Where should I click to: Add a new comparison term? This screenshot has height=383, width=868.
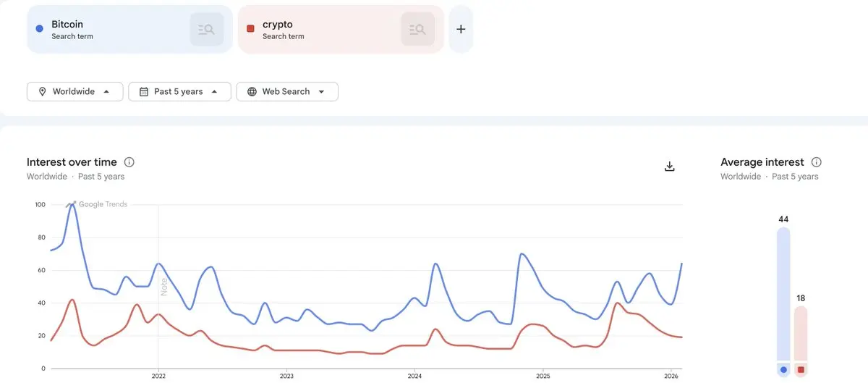461,30
